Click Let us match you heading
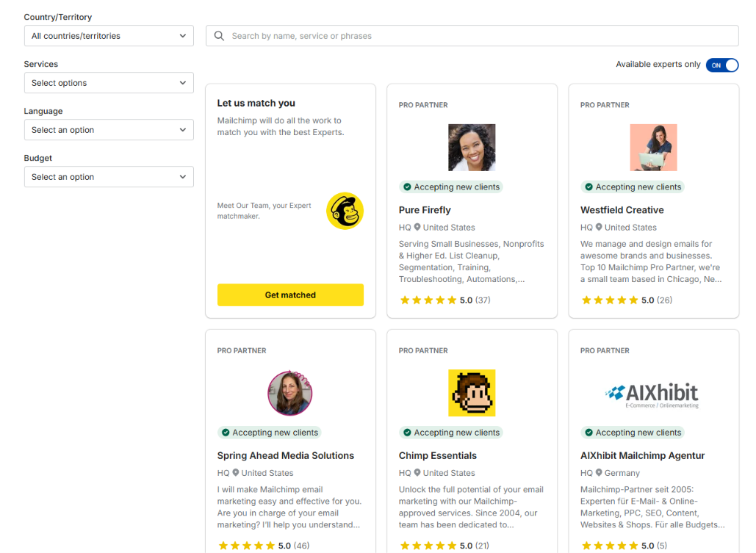 (x=256, y=103)
